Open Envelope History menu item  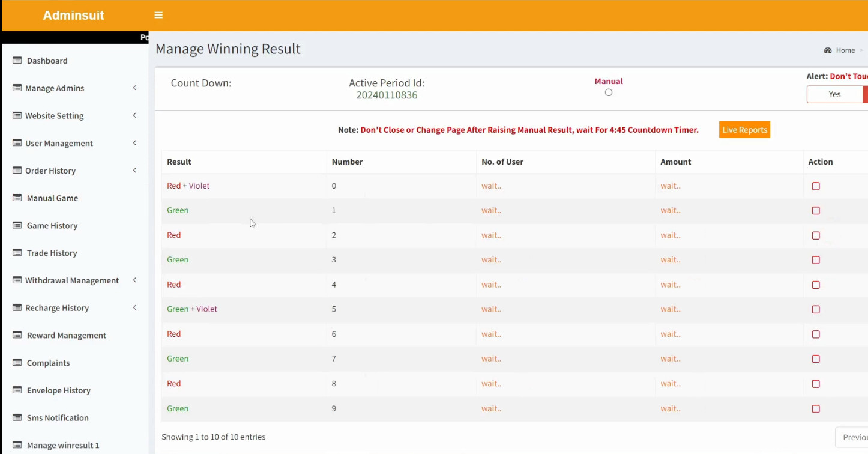click(58, 390)
